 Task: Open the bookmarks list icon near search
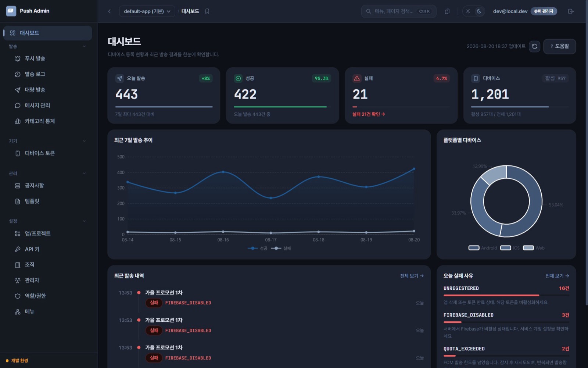[x=447, y=11]
